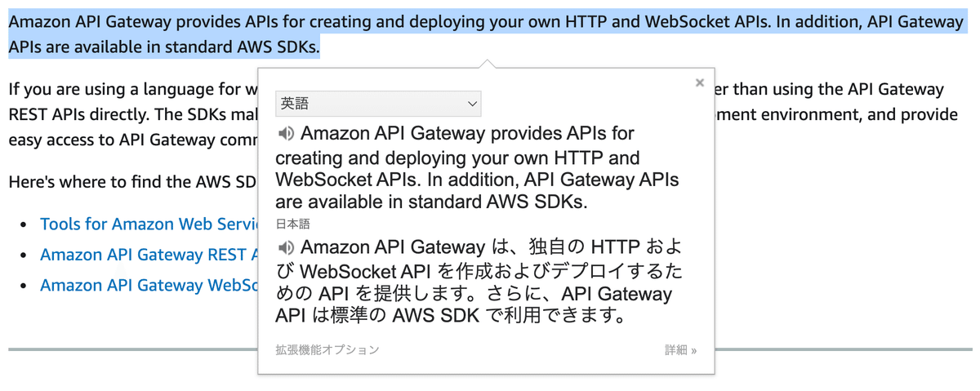Open Amazon API Gateway REST link
This screenshot has height=391, width=980.
click(149, 255)
